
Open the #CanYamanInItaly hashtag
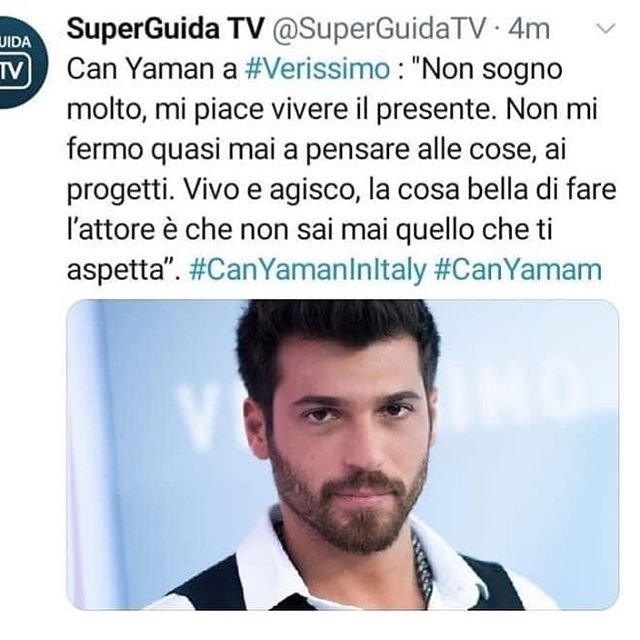(x=308, y=270)
